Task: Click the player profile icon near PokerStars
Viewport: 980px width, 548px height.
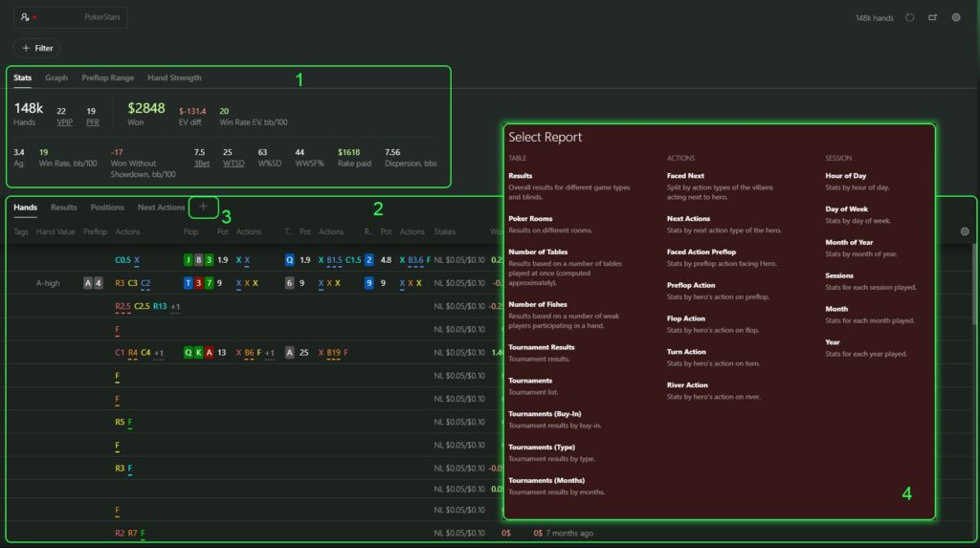Action: (26, 17)
